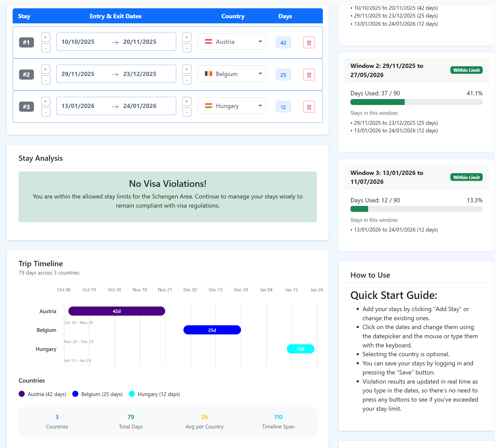This screenshot has width=495, height=448.
Task: Click Window 2 days used progress bar
Action: [x=416, y=102]
